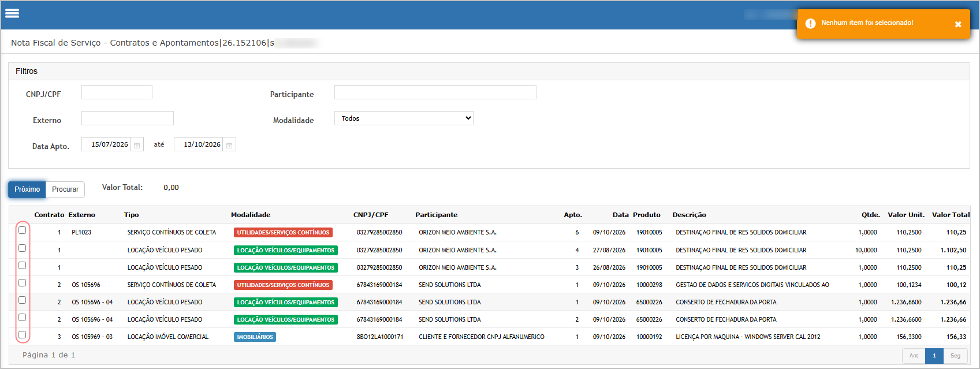Open calendar picker for start date 15/07/2026

(x=137, y=145)
